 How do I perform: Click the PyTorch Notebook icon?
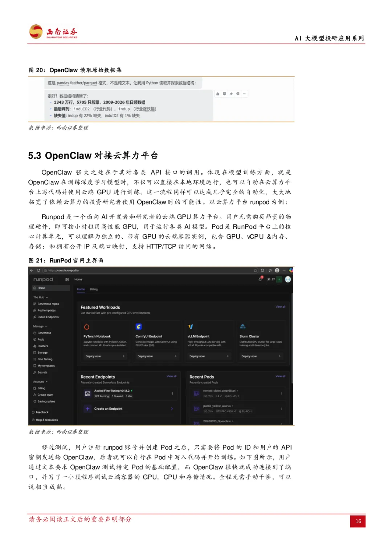tap(87, 327)
